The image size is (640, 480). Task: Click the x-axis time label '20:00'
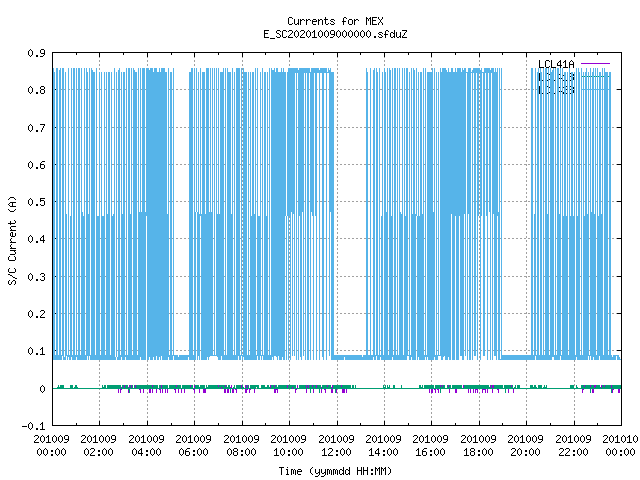pos(526,452)
